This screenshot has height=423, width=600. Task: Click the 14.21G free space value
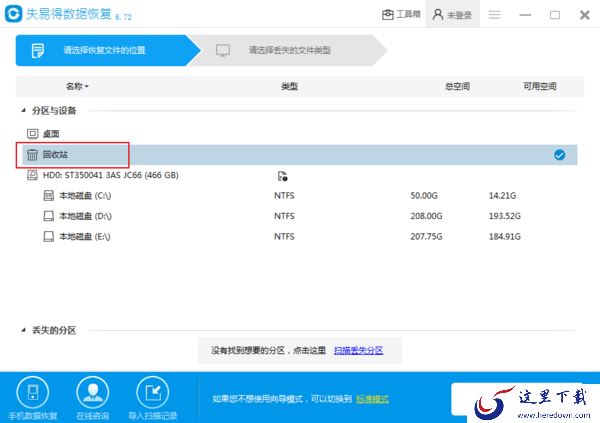coord(502,196)
